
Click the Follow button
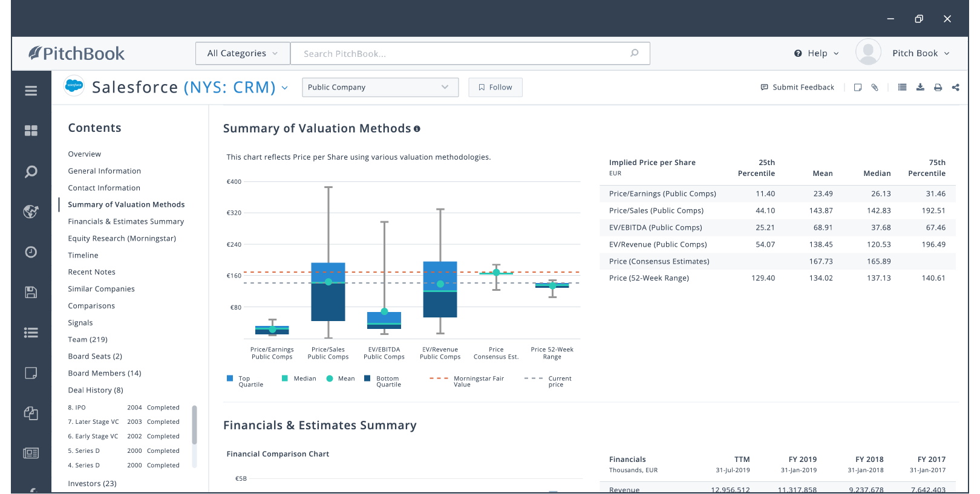(x=495, y=87)
